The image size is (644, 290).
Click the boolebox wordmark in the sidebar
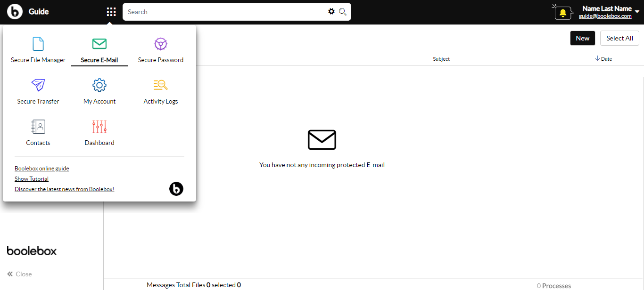point(32,251)
